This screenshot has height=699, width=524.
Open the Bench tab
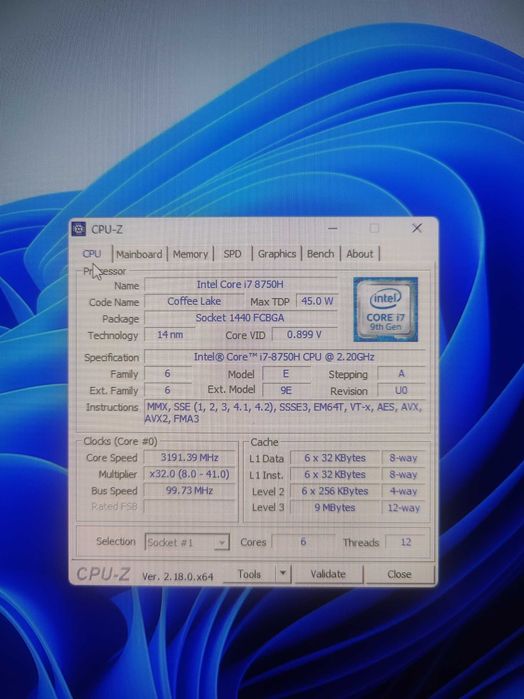click(321, 254)
